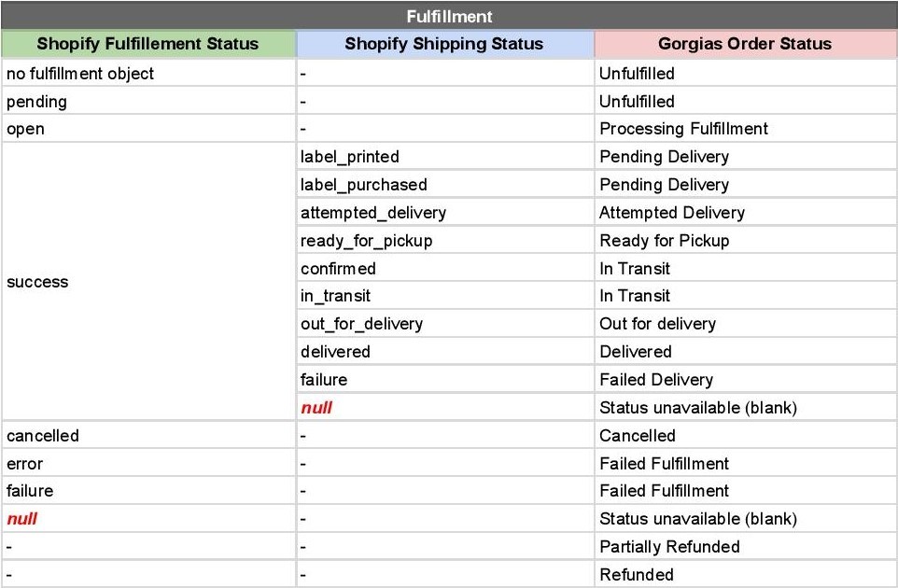Screen dimensions: 898x588
Task: Click the 'no fulfillment object' cell
Action: click(147, 74)
